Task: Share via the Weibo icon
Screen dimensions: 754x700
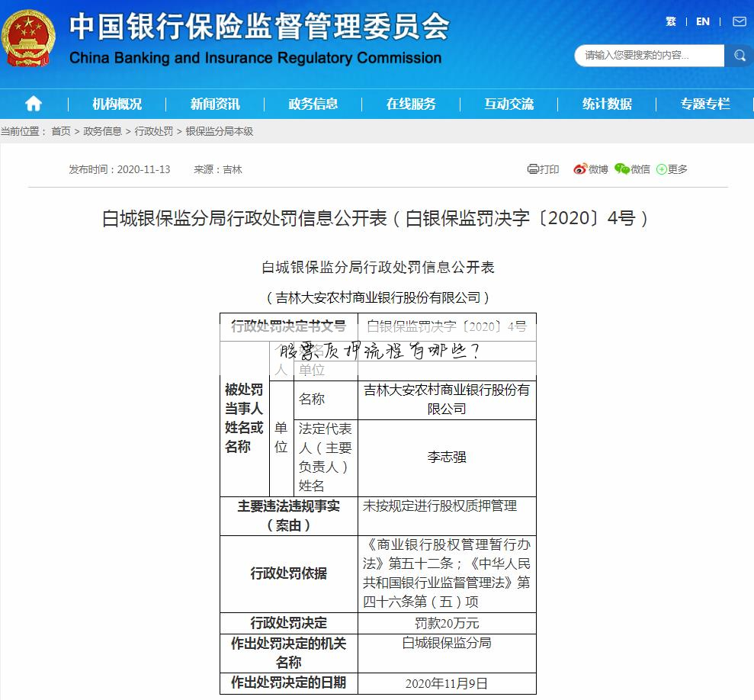Action: [580, 169]
